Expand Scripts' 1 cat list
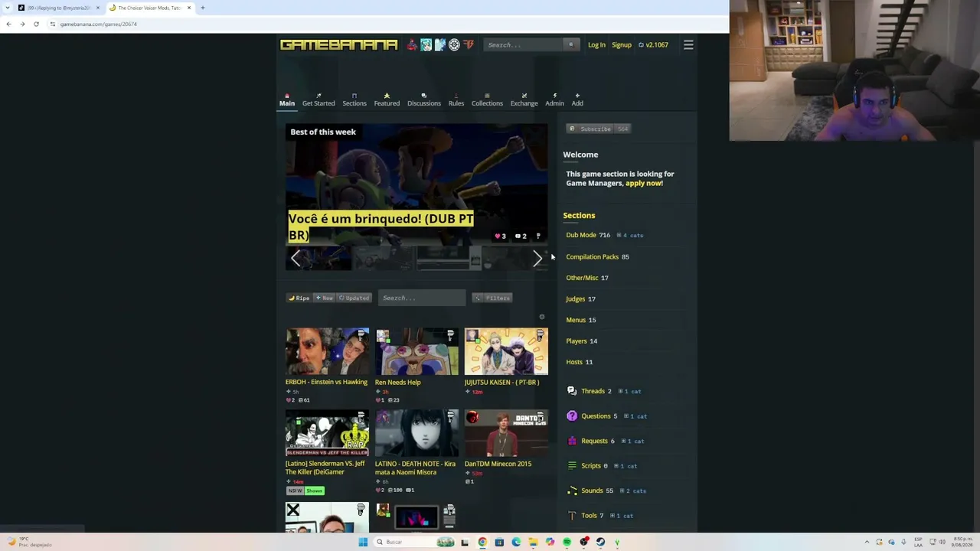This screenshot has height=551, width=980. [x=626, y=466]
